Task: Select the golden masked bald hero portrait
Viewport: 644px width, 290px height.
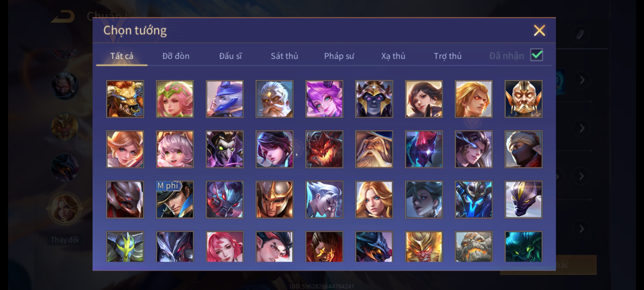Action: point(523,99)
